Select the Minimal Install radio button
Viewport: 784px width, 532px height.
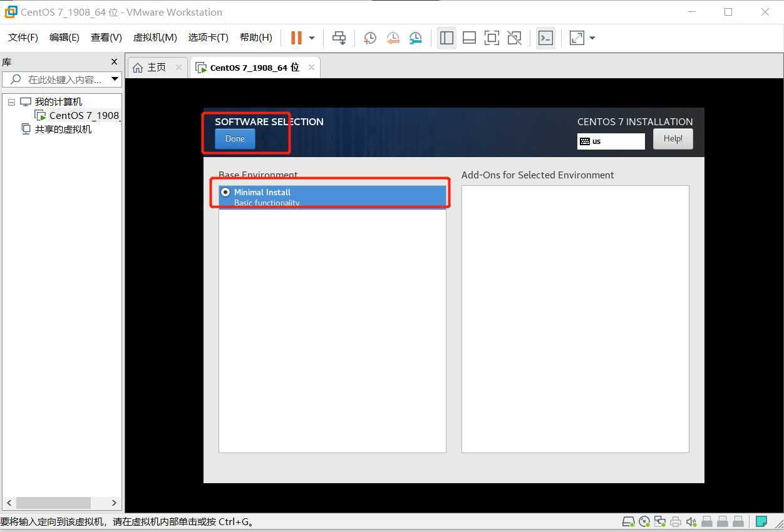225,192
